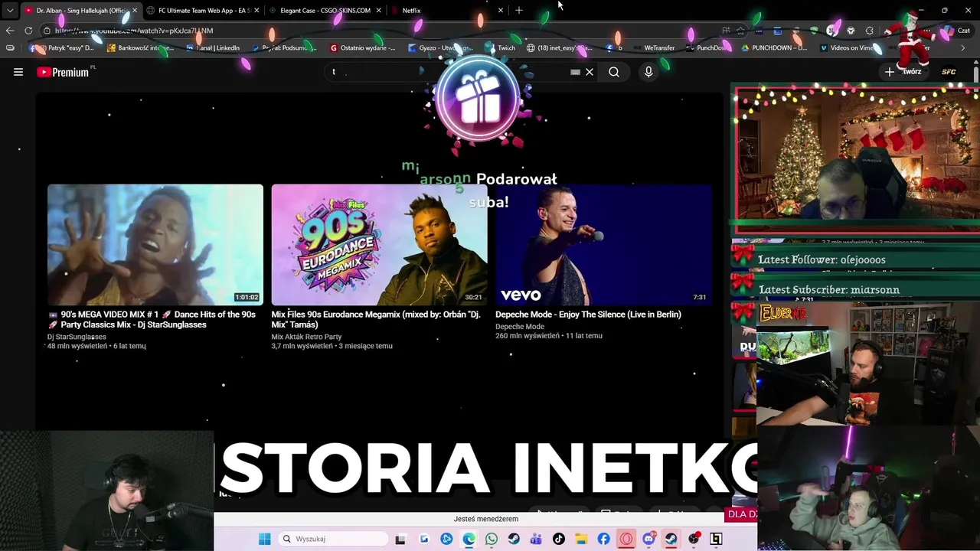Reload the page with the refresh icon
The height and width of the screenshot is (551, 980).
click(x=28, y=31)
